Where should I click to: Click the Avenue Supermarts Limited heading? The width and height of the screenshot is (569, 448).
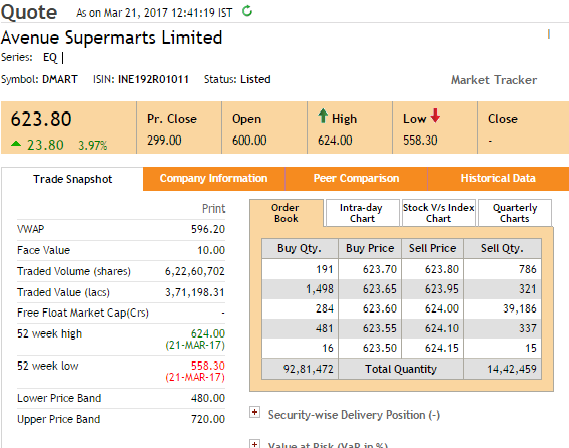pyautogui.click(x=111, y=38)
